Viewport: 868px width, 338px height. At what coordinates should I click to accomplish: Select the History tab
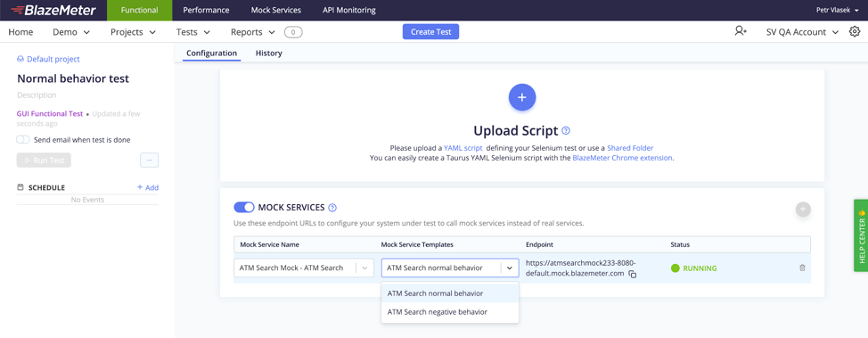[269, 54]
